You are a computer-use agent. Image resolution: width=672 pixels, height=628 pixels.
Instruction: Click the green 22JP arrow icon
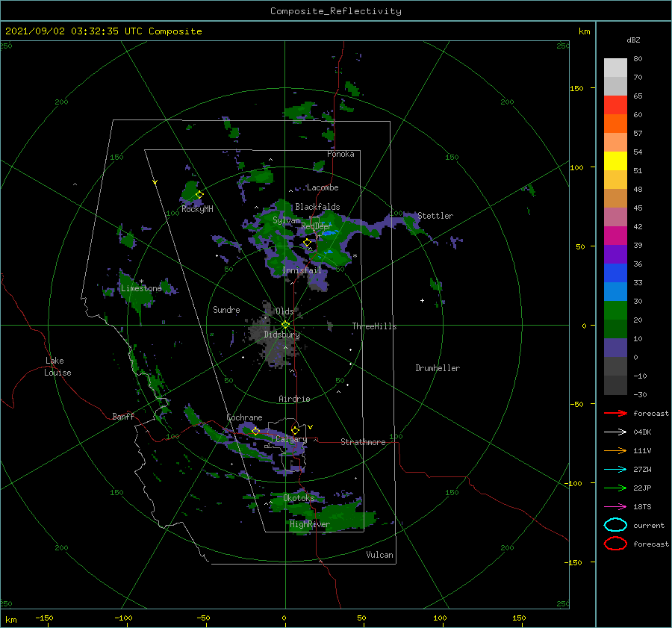(x=615, y=488)
